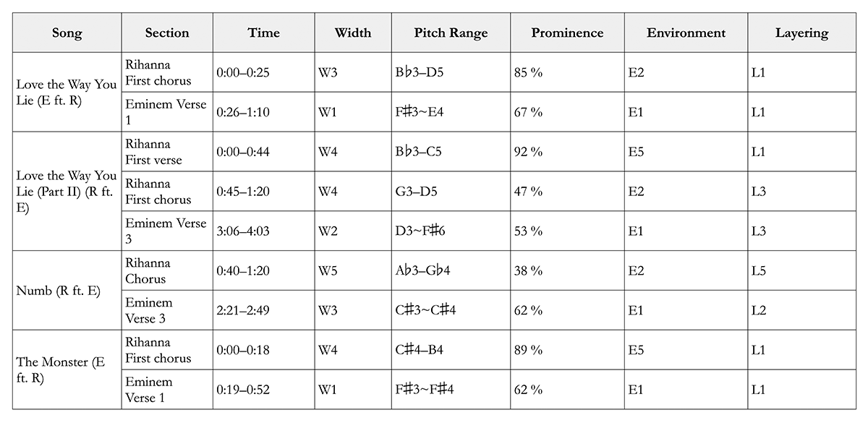This screenshot has height=423, width=868.
Task: Click the pitch range C♯4–B4 cell
Action: (451, 351)
